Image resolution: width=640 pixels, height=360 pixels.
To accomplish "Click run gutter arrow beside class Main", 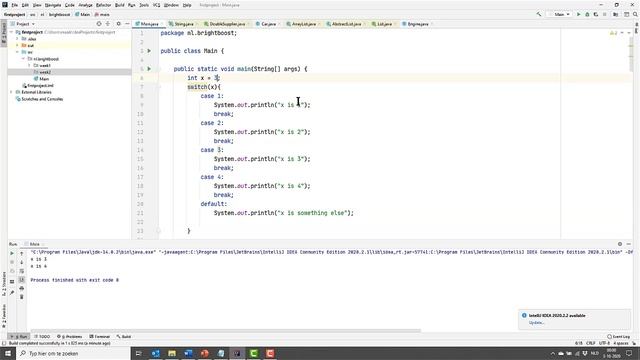I will (x=149, y=51).
